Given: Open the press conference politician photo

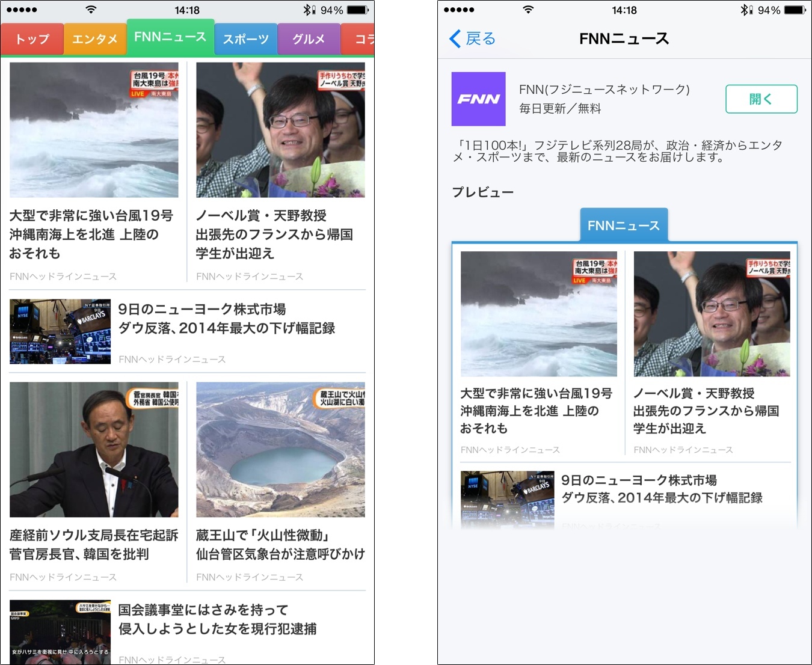Looking at the screenshot, I should pos(94,450).
